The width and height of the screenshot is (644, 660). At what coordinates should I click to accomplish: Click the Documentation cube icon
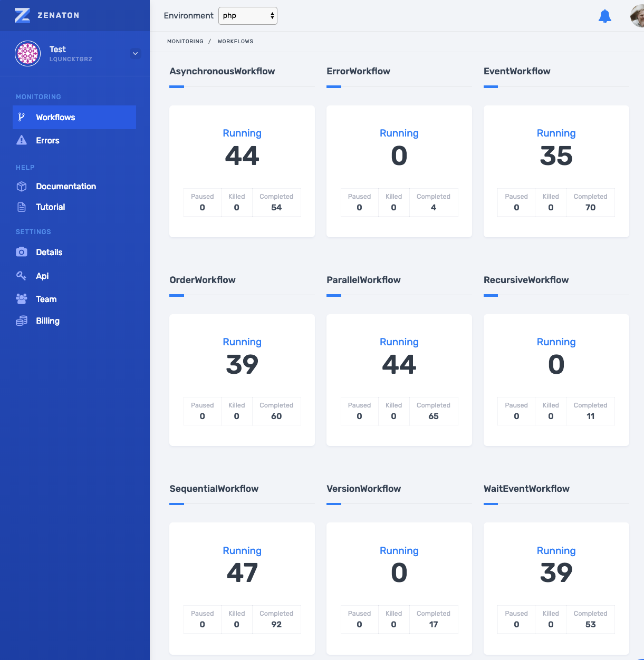[x=22, y=186]
